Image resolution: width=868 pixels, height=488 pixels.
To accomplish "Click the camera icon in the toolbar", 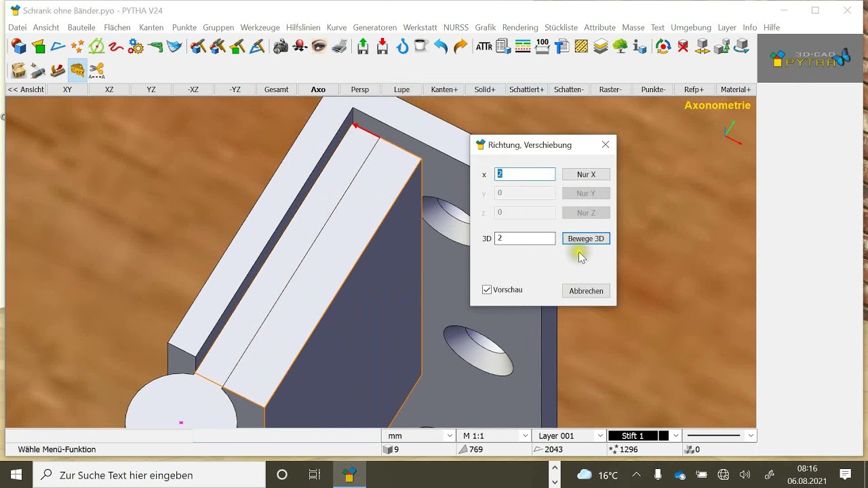I will point(281,47).
